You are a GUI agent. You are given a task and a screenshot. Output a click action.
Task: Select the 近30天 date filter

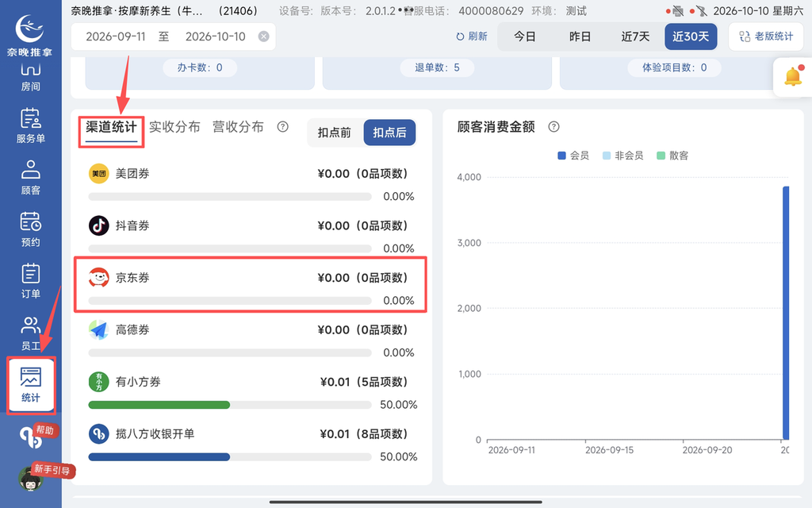click(x=691, y=37)
